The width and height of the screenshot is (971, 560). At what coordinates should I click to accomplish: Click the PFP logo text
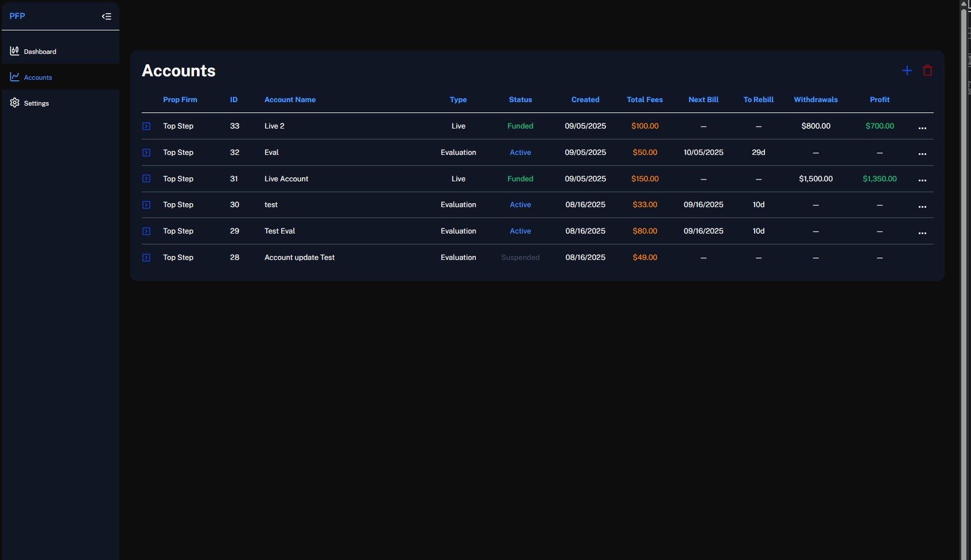17,16
